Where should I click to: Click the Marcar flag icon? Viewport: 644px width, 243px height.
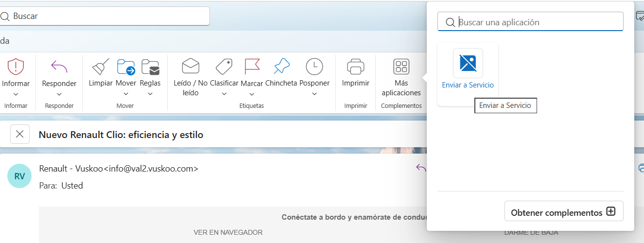tap(252, 66)
